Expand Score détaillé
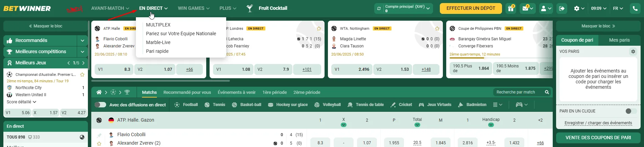 tap(22, 102)
